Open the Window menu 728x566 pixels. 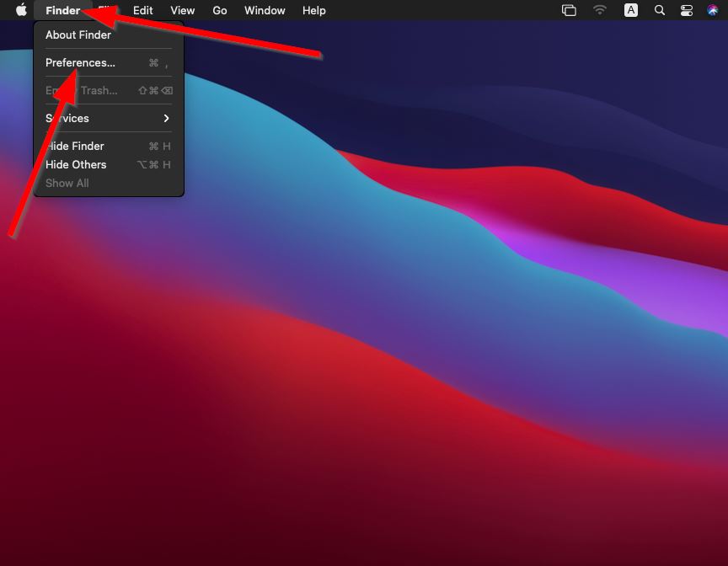point(264,10)
